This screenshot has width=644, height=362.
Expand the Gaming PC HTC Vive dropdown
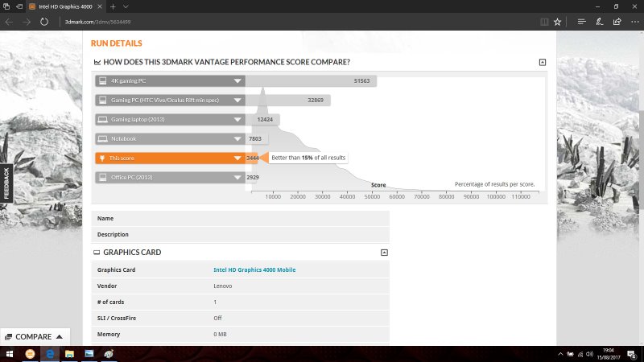[x=237, y=100]
